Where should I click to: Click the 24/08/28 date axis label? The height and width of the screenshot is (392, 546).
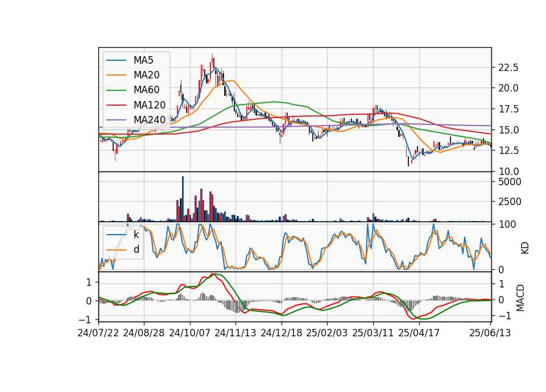(x=144, y=333)
